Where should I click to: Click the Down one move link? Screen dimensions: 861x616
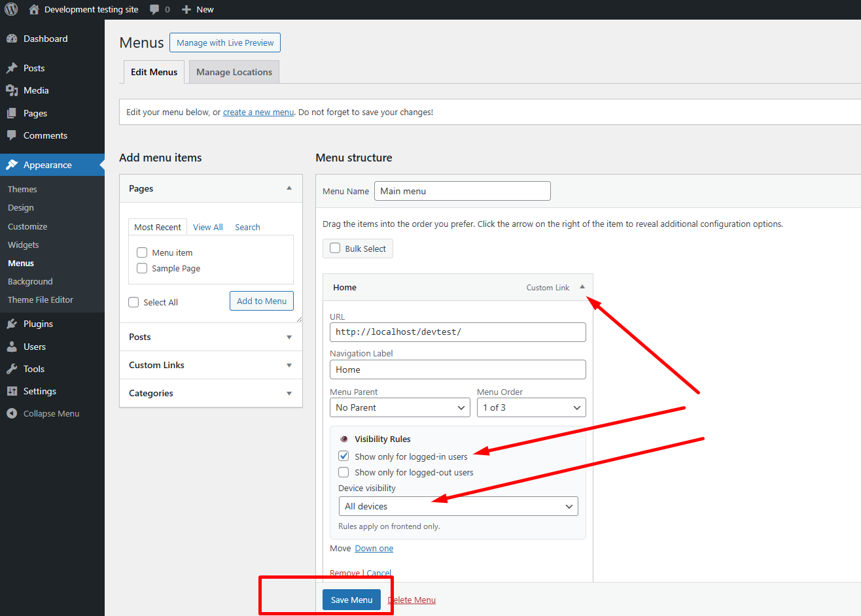374,548
